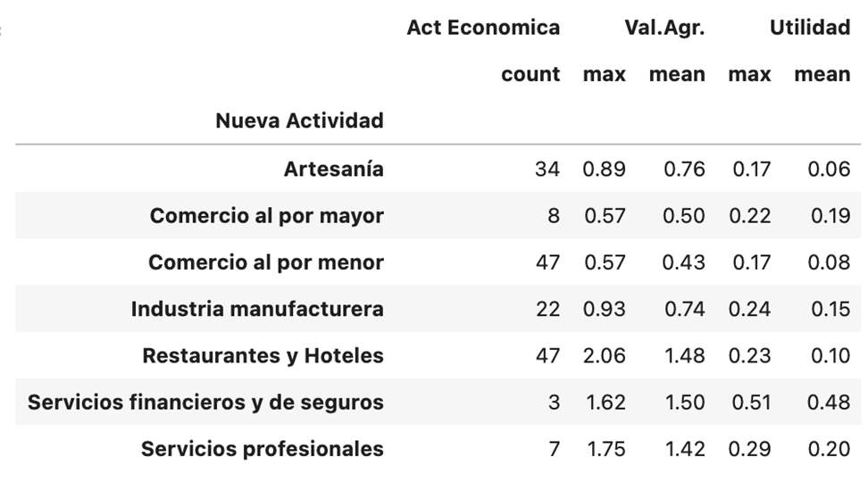
Task: Select Servicios financieros y de seguros row
Action: (x=438, y=402)
